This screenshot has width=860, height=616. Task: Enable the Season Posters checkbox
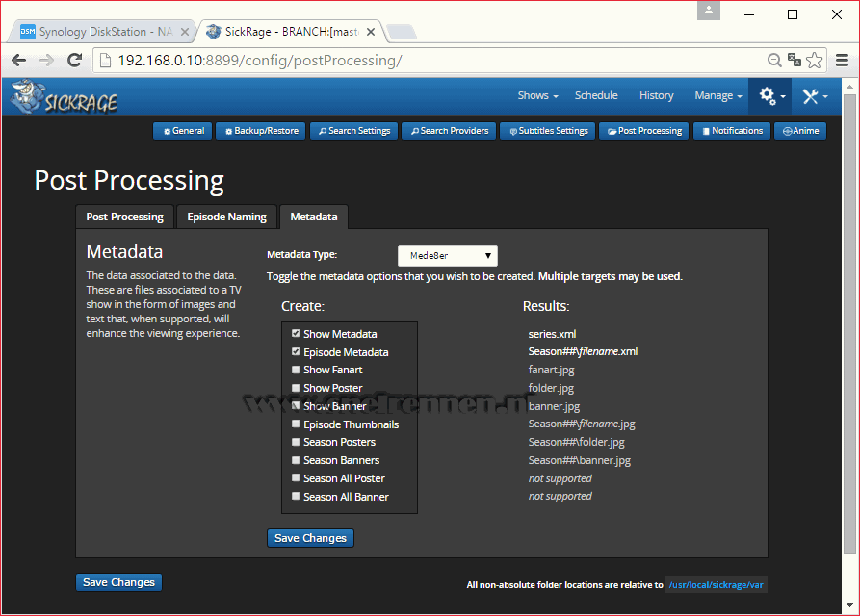click(296, 442)
